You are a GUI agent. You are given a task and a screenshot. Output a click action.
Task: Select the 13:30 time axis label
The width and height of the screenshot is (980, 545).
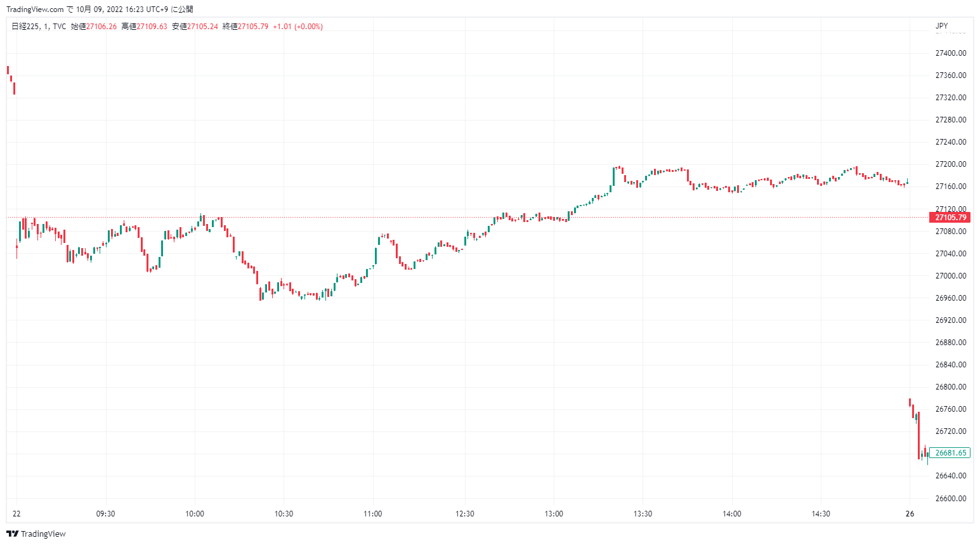pyautogui.click(x=643, y=514)
